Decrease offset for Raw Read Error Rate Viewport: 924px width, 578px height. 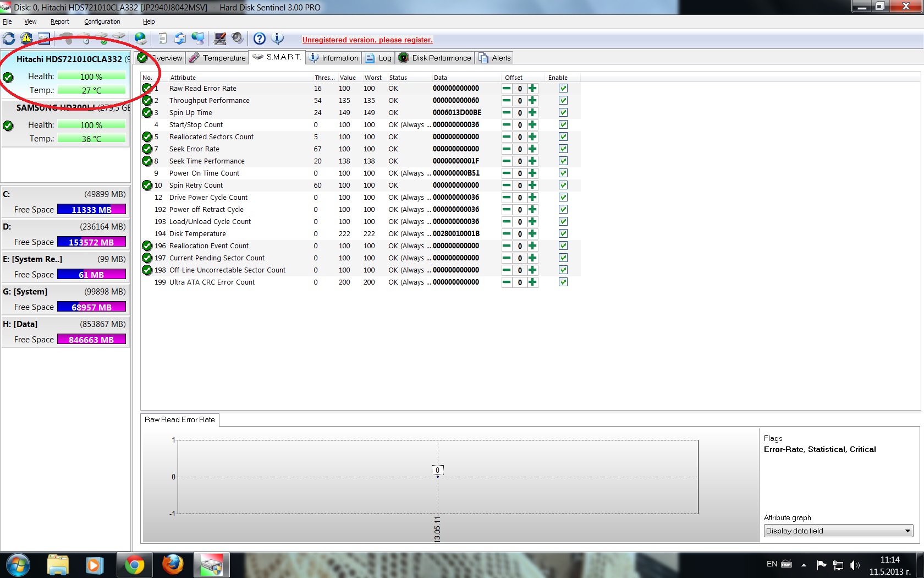[x=507, y=89]
